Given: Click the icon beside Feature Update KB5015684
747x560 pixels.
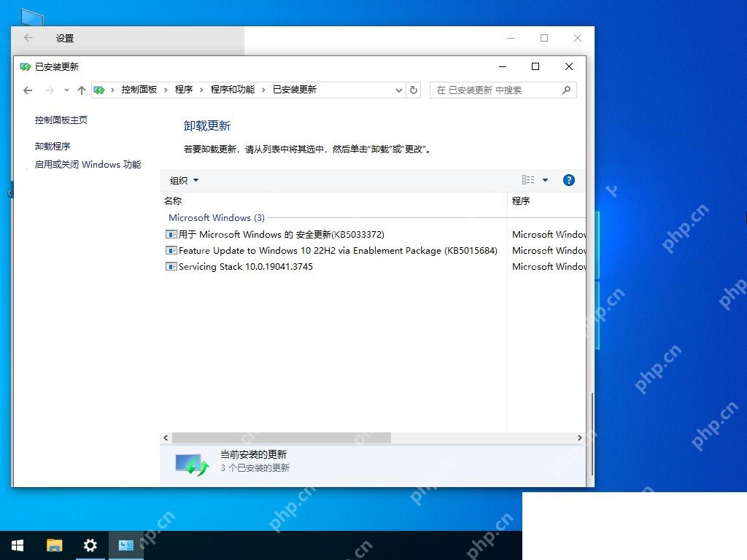Looking at the screenshot, I should point(171,251).
